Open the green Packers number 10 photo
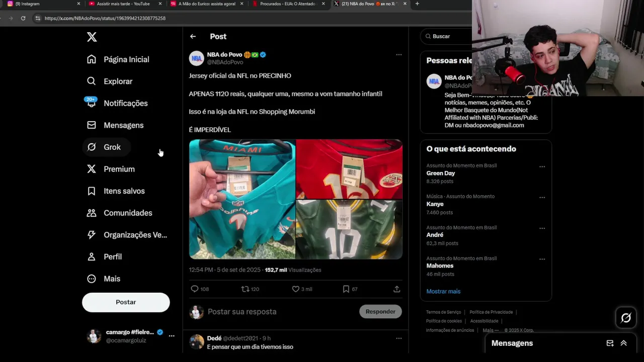The image size is (644, 362). pos(349,229)
